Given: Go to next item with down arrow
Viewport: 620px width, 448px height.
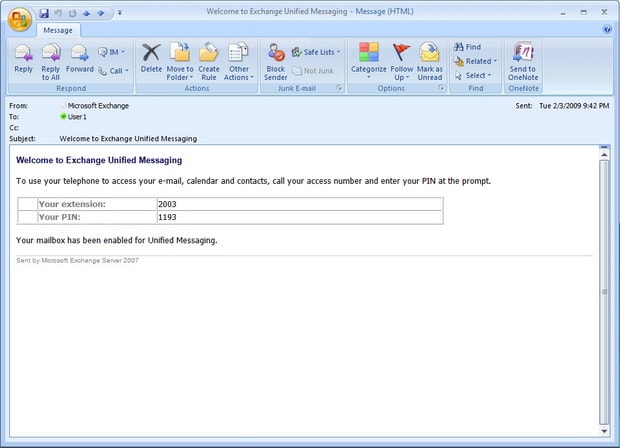Looking at the screenshot, I should tap(100, 13).
